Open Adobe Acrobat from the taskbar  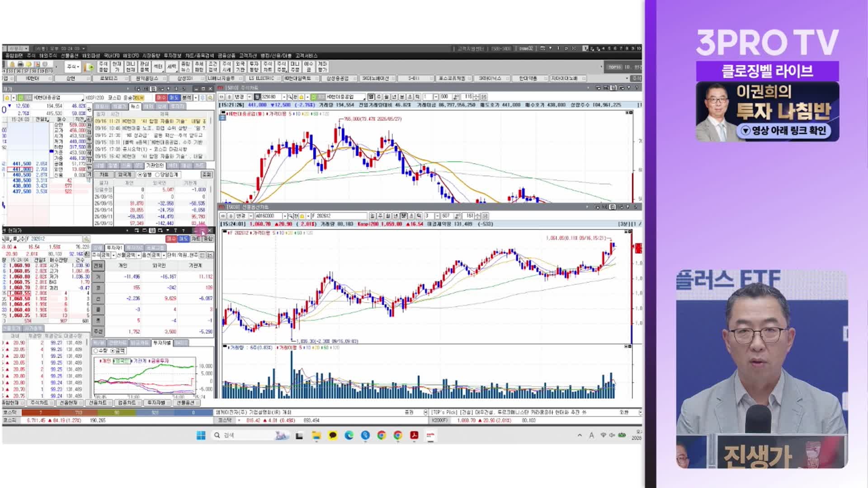coord(414,435)
